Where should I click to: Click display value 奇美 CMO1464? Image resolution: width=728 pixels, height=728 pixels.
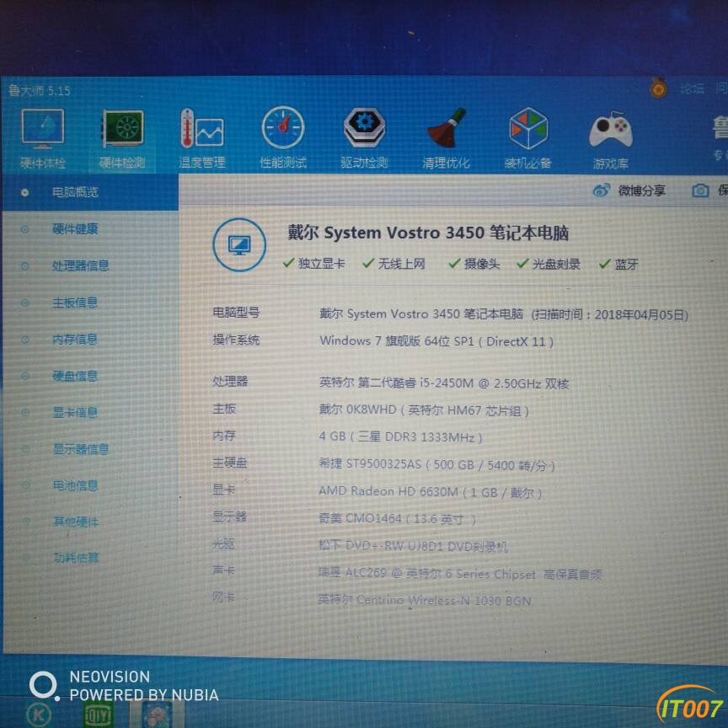click(360, 518)
